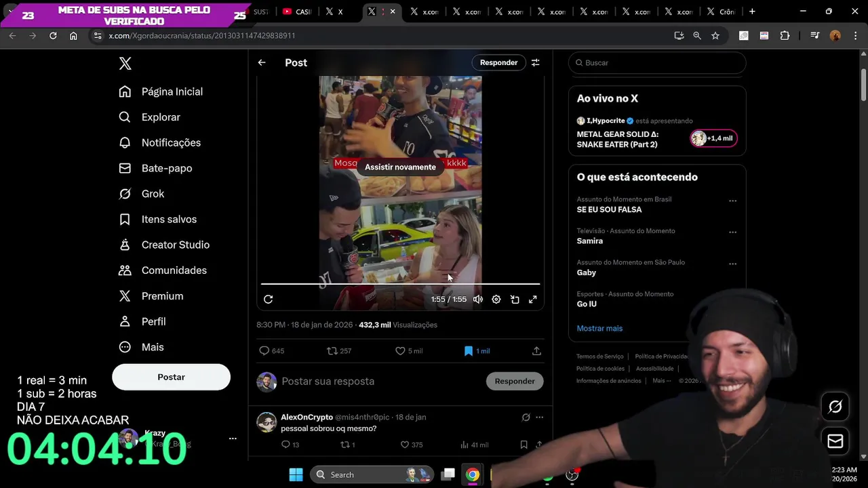Open more options for Gaby trend
This screenshot has height=488, width=868.
tap(732, 264)
